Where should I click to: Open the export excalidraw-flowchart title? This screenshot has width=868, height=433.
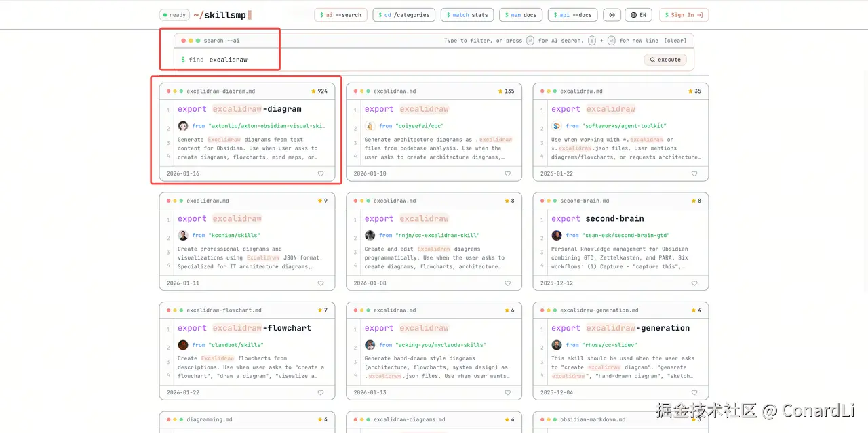[x=244, y=328]
